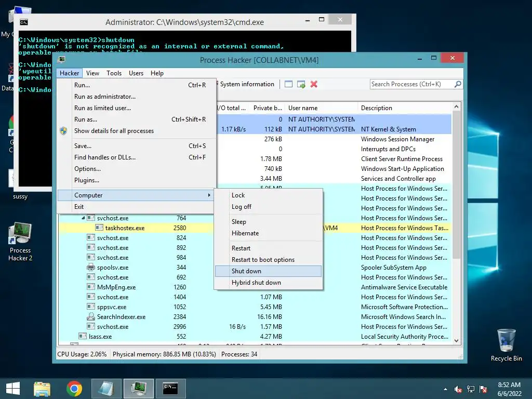The image size is (532, 399).
Task: Choose Hybrid shut down
Action: pos(269,283)
